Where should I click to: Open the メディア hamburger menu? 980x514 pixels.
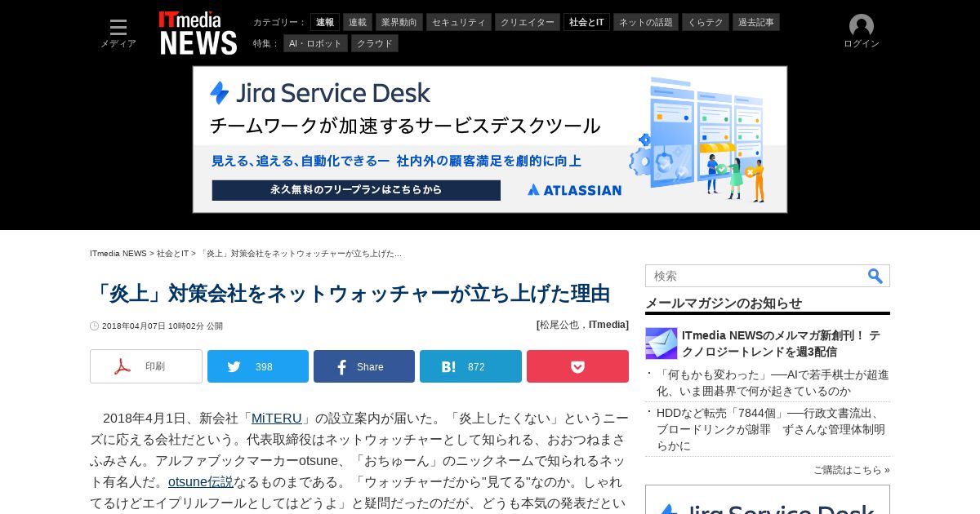click(x=118, y=33)
